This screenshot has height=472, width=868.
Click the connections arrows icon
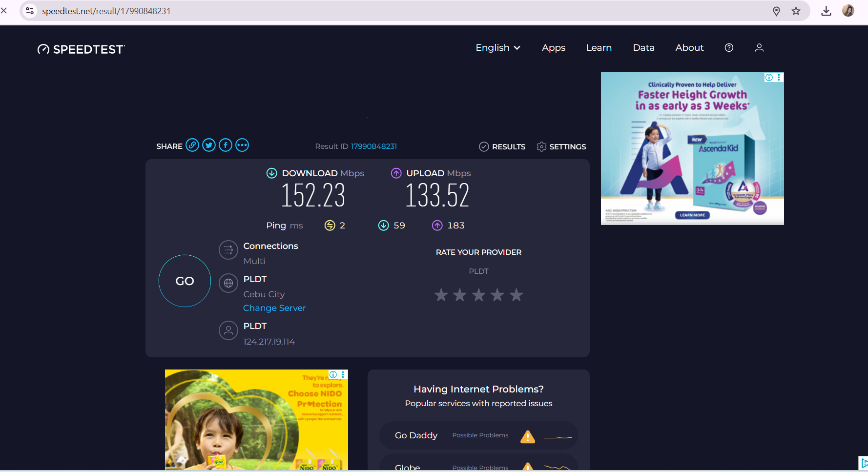[x=228, y=250]
